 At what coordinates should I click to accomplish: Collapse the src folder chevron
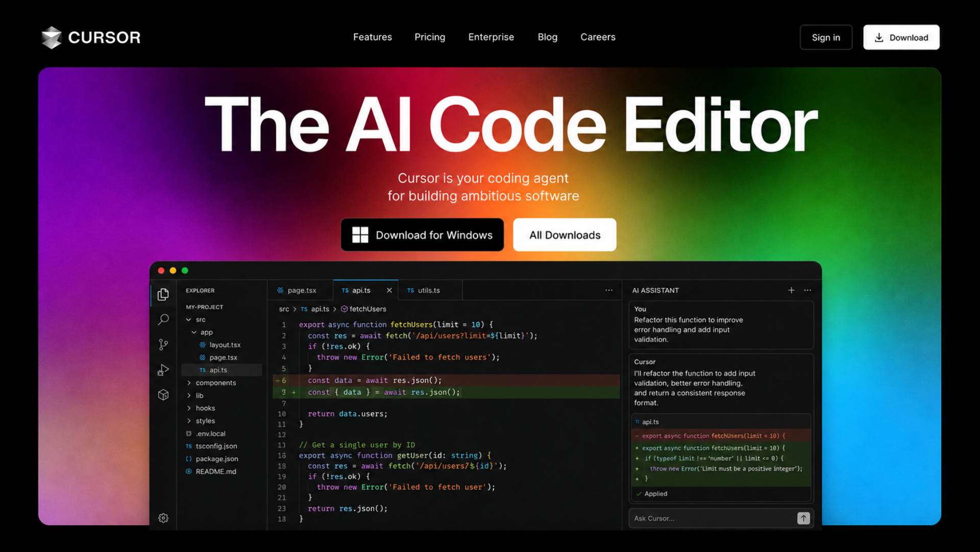click(189, 320)
